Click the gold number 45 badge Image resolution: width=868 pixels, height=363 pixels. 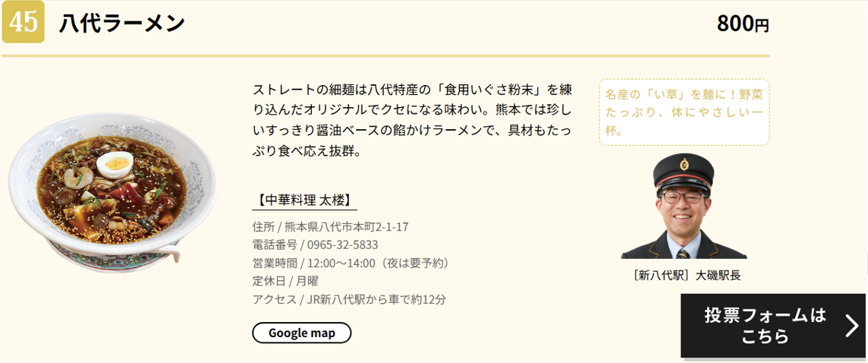24,22
